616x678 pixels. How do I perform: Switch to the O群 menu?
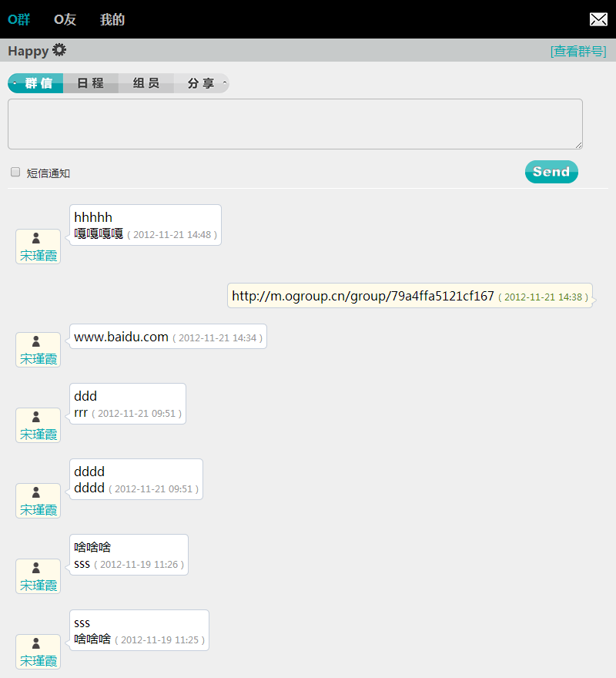pyautogui.click(x=19, y=19)
